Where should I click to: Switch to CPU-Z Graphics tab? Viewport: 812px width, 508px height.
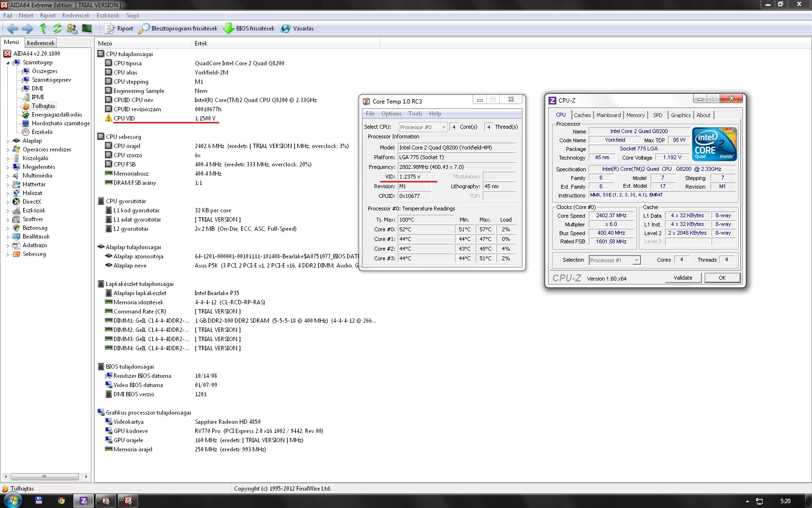[681, 115]
